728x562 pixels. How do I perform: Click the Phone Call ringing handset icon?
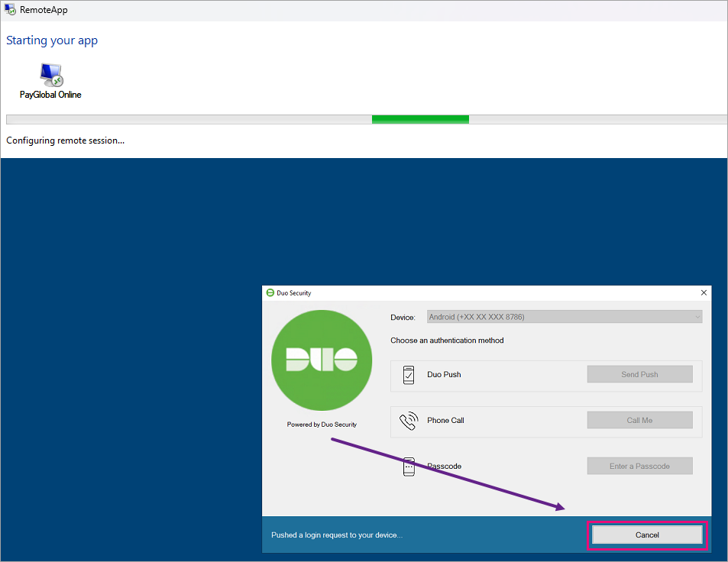[409, 421]
